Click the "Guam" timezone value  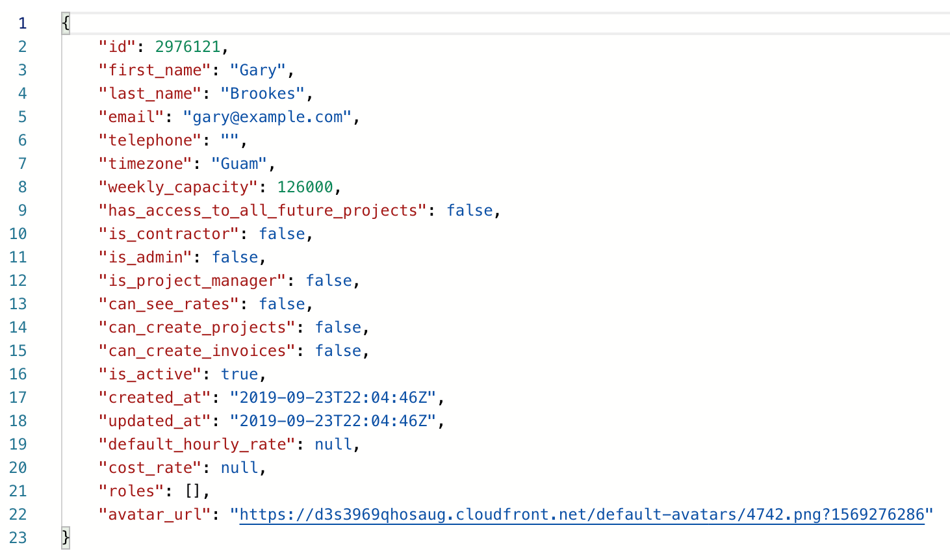tap(239, 164)
